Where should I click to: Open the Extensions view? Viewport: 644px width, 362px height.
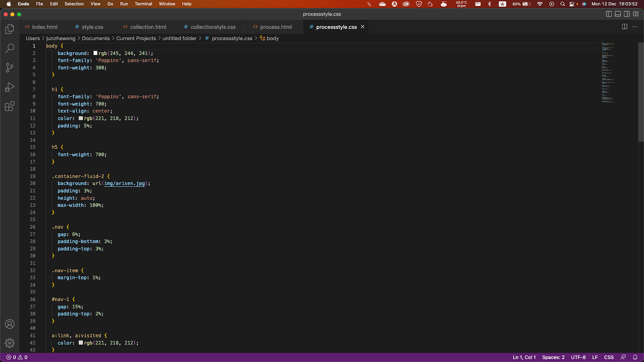coord(10,106)
